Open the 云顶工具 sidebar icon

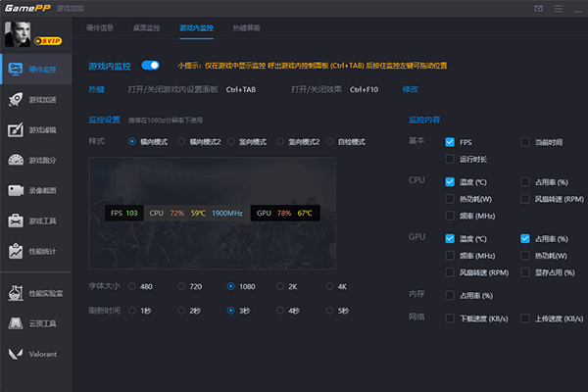click(x=16, y=323)
